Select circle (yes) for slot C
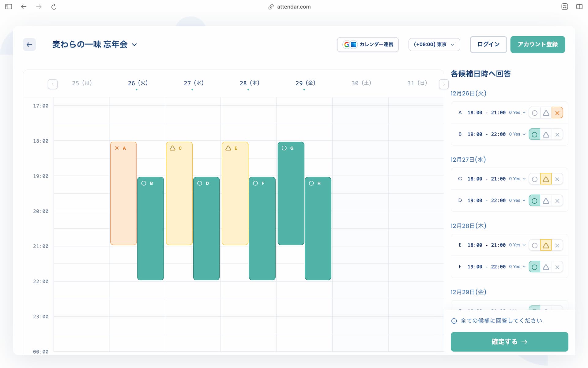Viewport: 588px width, 368px height. click(534, 179)
